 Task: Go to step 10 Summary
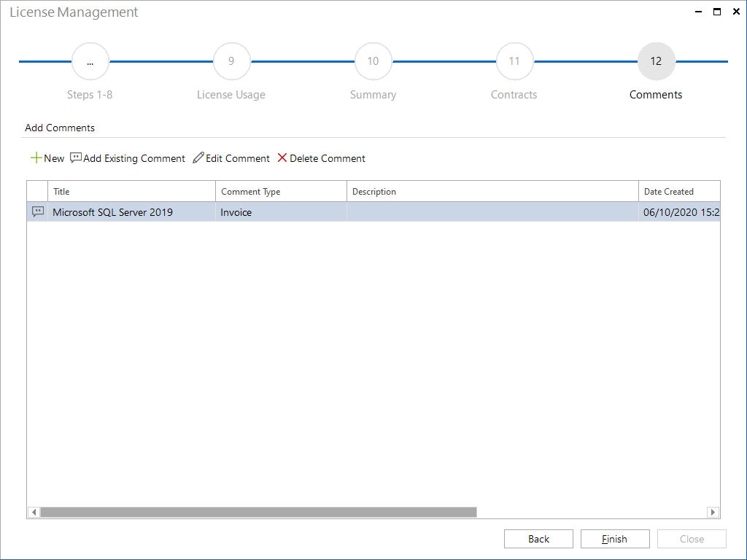(373, 61)
